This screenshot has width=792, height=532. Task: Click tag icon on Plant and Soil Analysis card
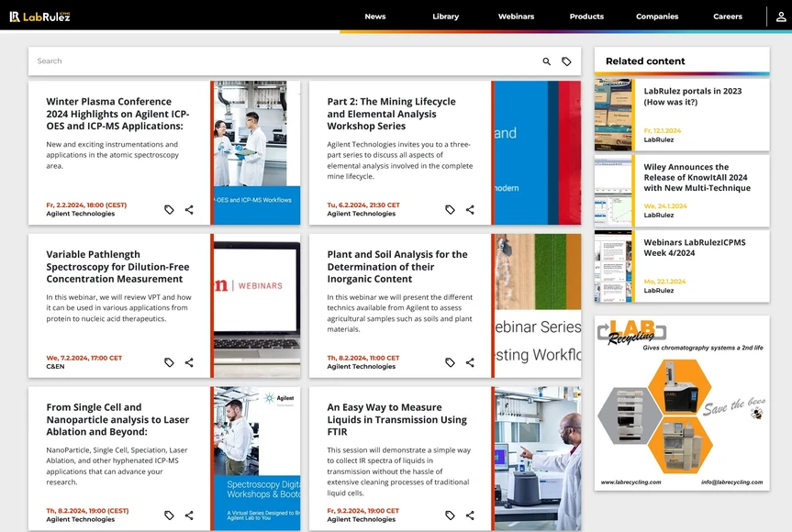pyautogui.click(x=450, y=362)
